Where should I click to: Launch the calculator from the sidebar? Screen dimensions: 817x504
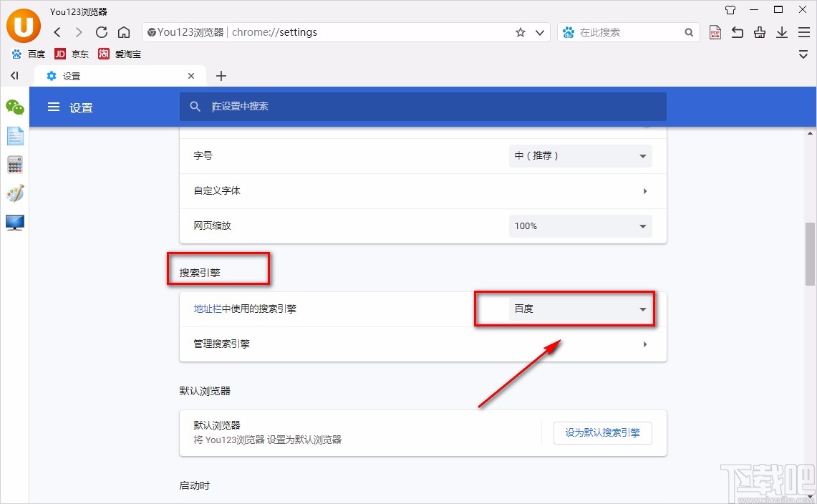pyautogui.click(x=15, y=165)
